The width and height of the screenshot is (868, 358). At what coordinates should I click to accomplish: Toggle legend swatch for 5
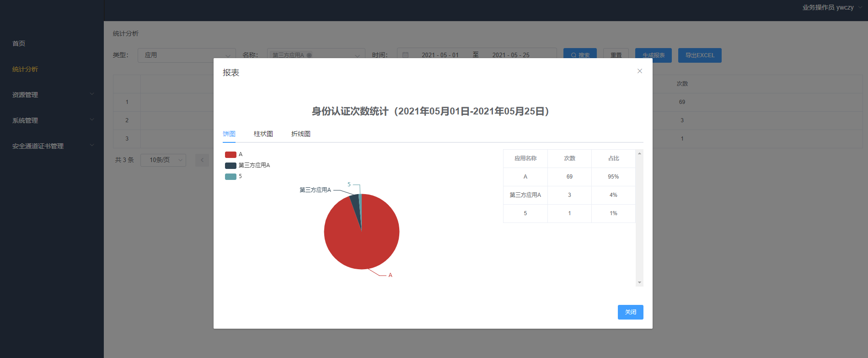tap(230, 177)
